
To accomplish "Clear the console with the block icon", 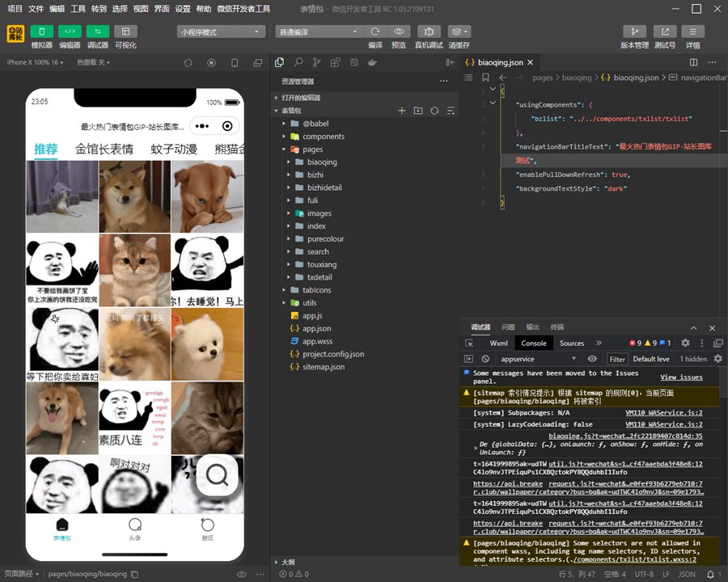I will [x=485, y=359].
